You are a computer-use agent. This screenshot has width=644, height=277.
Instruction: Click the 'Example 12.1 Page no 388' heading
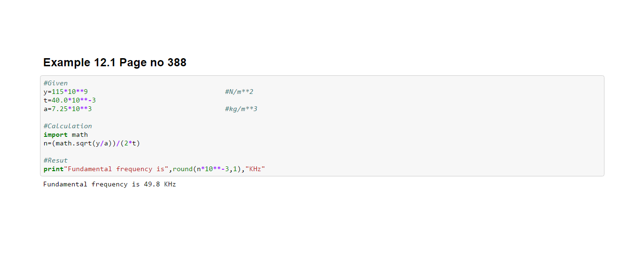114,62
